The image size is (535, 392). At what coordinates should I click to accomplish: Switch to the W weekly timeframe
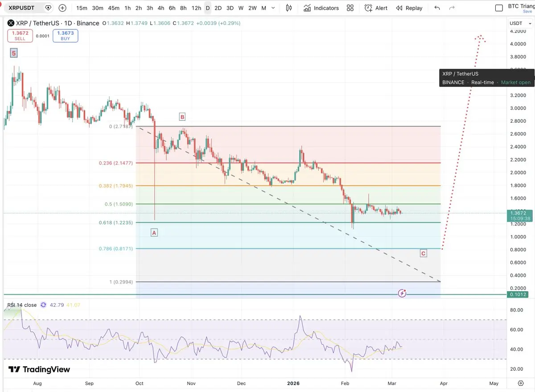pyautogui.click(x=241, y=8)
